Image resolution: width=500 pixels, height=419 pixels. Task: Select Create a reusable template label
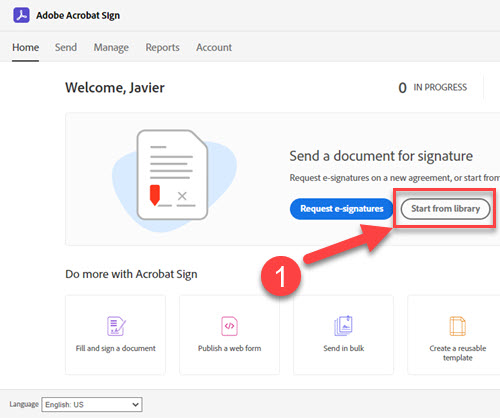[458, 353]
